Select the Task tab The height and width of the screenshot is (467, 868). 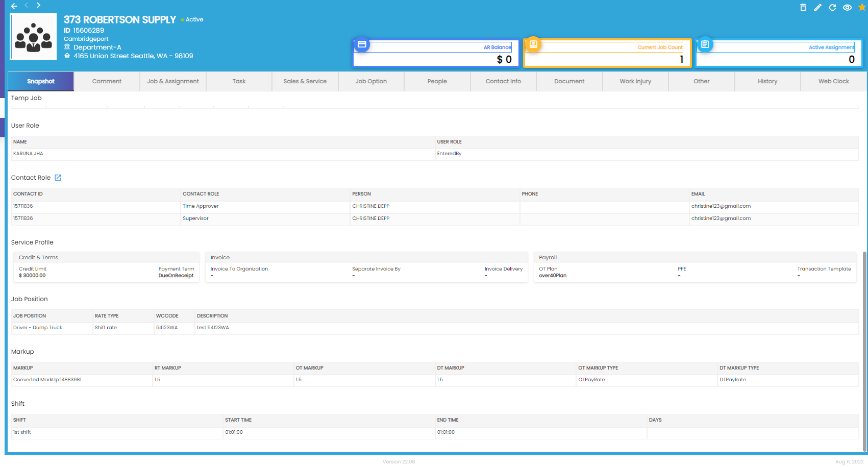click(239, 81)
